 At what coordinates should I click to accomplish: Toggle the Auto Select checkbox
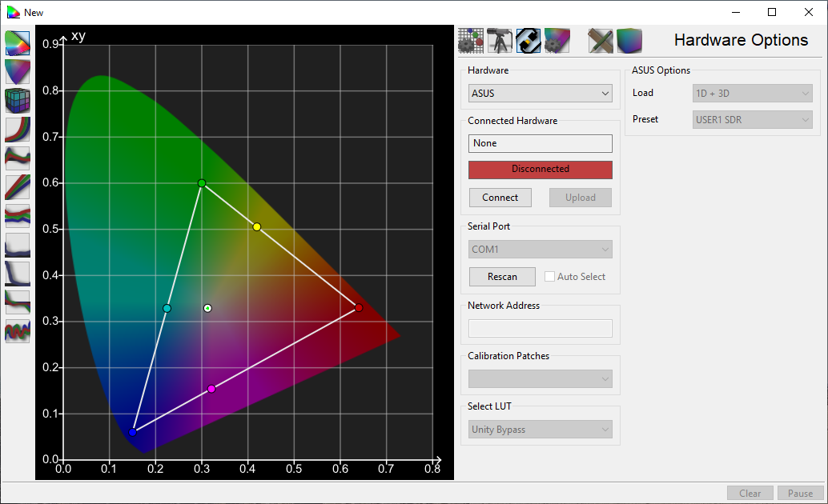(x=549, y=277)
